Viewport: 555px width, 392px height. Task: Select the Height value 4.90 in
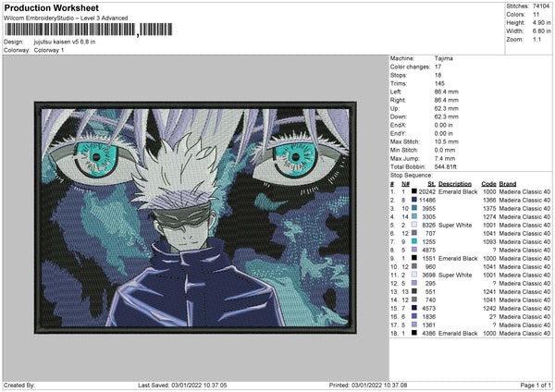click(x=541, y=22)
